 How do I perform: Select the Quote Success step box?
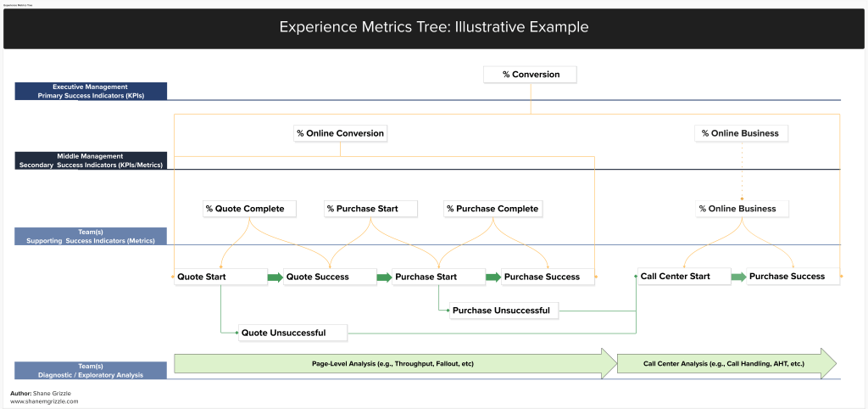(328, 277)
